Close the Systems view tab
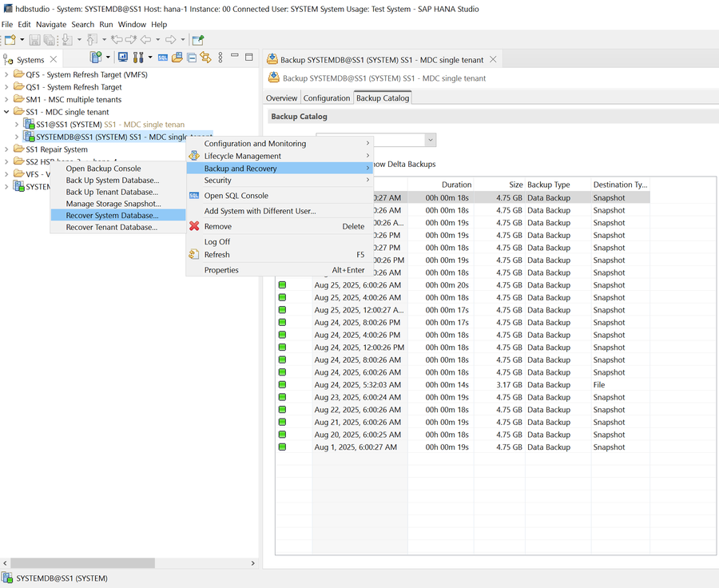719x588 pixels. [54, 60]
